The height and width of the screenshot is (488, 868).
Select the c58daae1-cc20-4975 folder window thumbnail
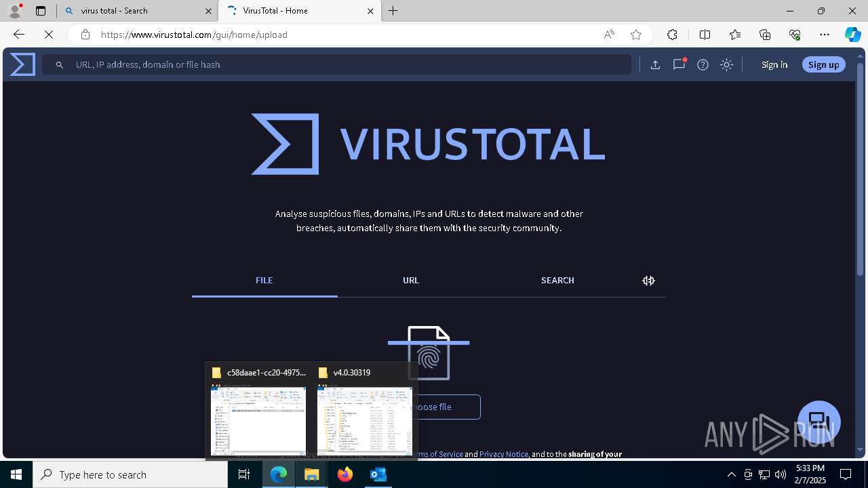pyautogui.click(x=258, y=411)
